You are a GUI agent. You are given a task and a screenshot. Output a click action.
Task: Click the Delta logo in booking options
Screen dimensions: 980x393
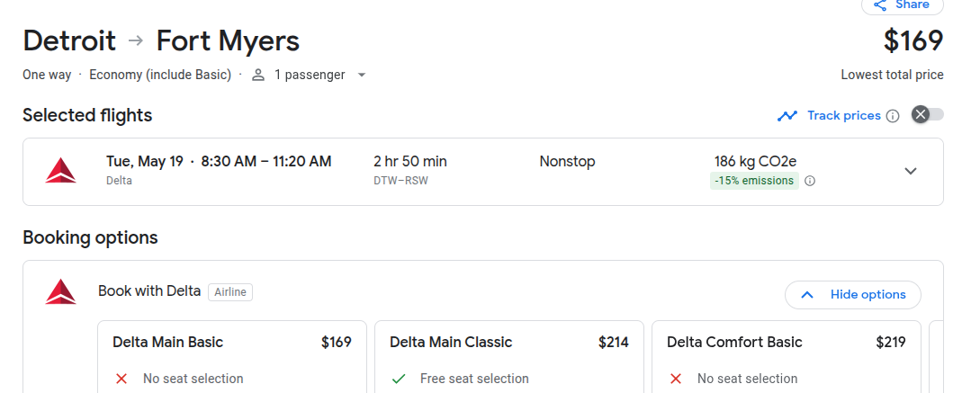(61, 291)
